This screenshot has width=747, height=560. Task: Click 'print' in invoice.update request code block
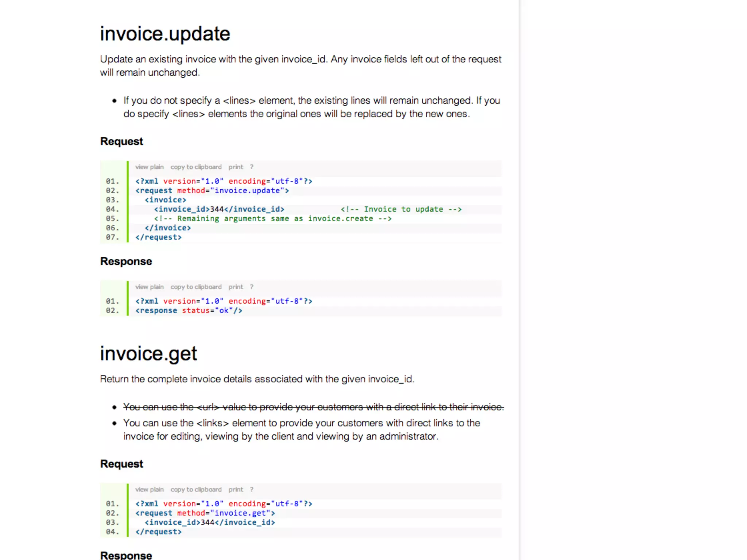point(236,167)
